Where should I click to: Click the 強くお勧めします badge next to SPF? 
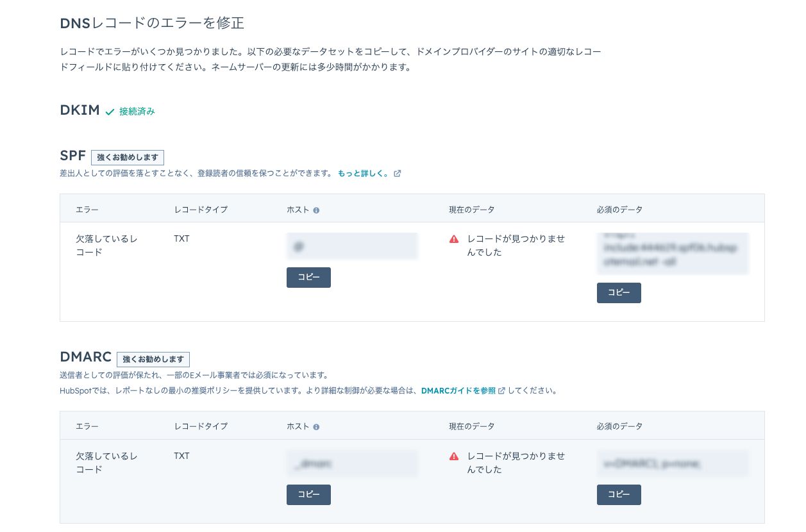pos(128,158)
